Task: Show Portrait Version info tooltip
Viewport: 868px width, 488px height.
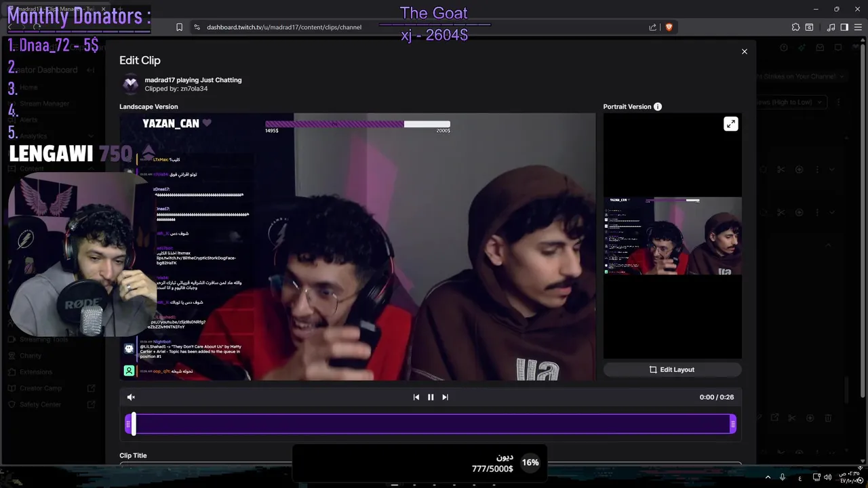Action: click(657, 106)
